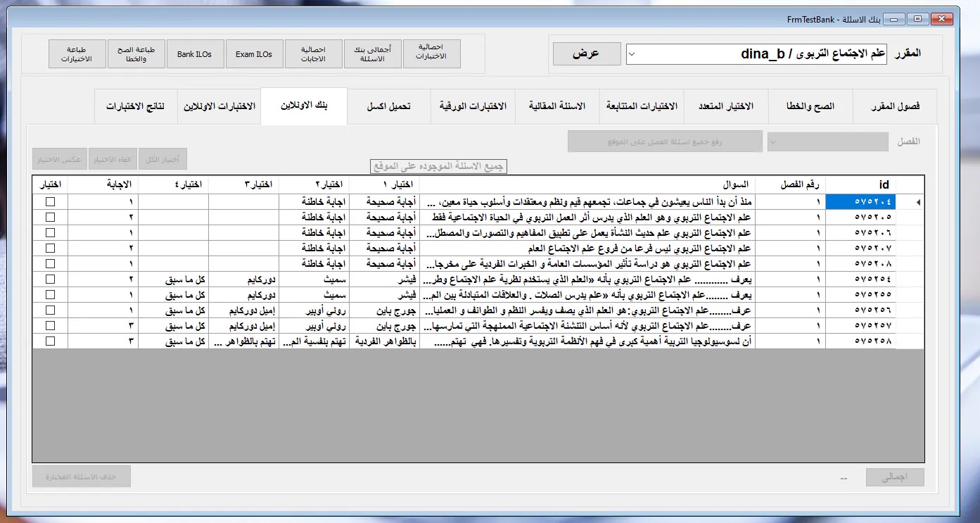Click the اختيار ١ column header

[x=384, y=184]
